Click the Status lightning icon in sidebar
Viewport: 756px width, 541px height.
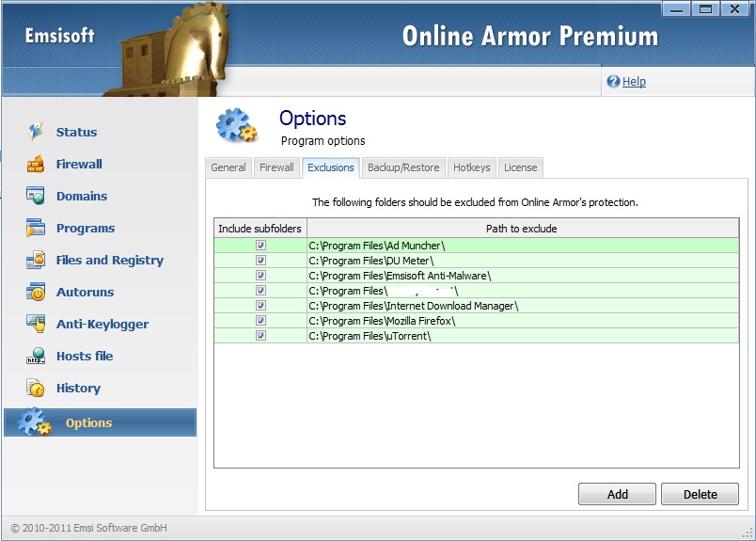(x=36, y=132)
